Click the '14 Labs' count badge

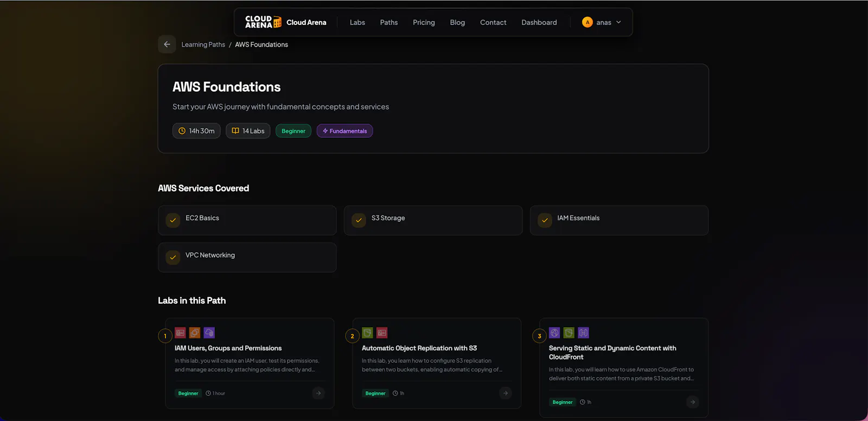click(248, 131)
